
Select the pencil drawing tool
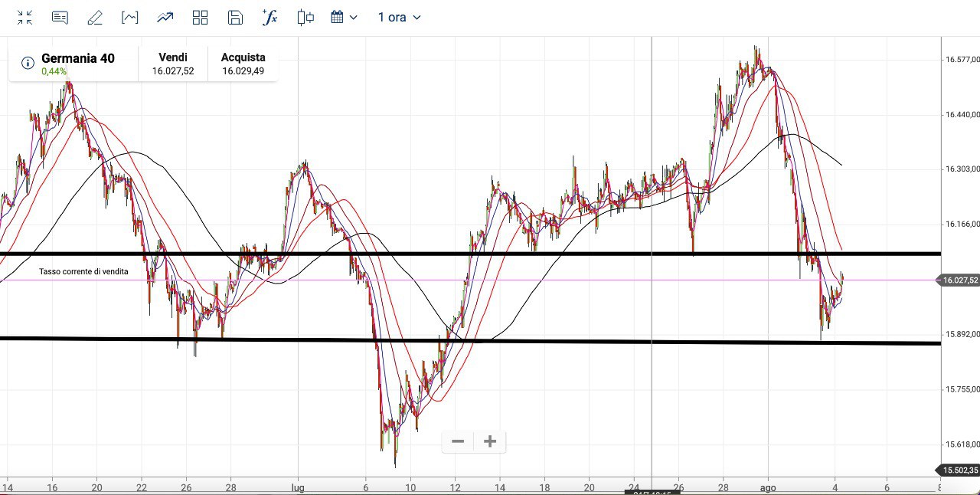click(95, 18)
